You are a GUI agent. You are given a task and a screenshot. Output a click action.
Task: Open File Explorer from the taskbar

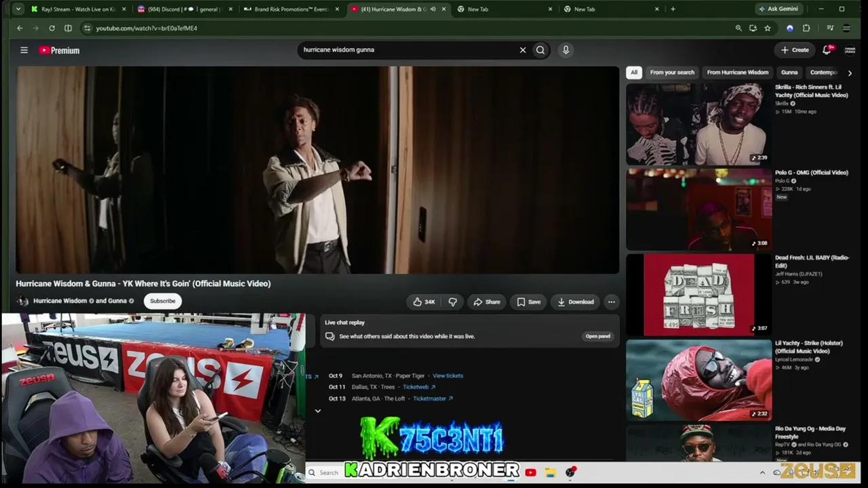pyautogui.click(x=550, y=472)
